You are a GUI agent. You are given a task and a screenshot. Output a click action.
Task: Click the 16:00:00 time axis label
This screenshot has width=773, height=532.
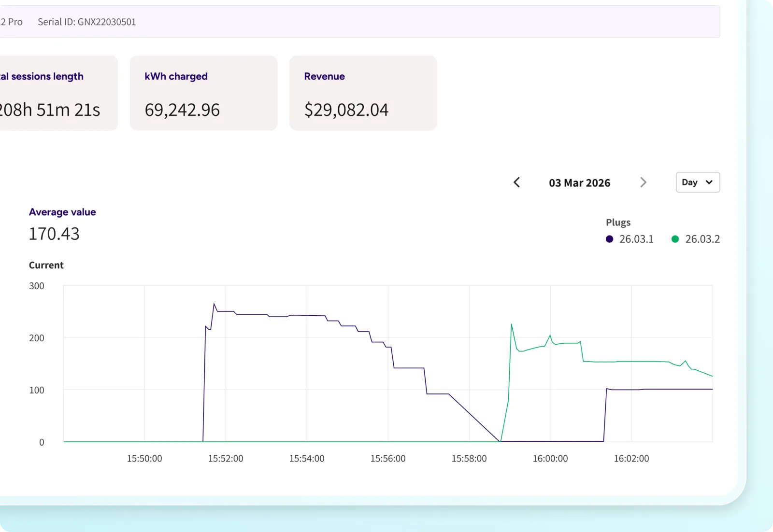click(x=550, y=459)
